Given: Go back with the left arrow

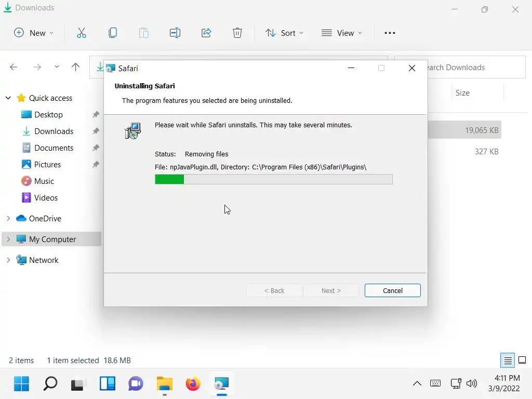Looking at the screenshot, I should coord(14,67).
